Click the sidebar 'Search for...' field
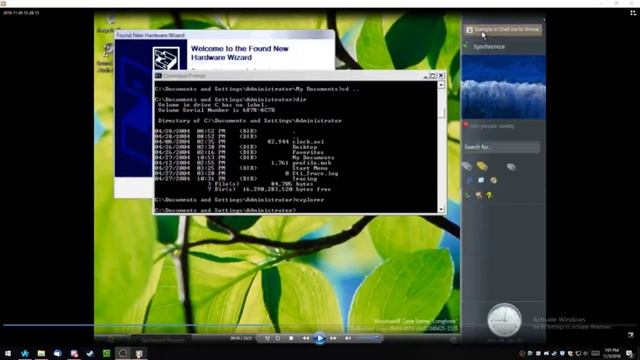 pos(502,147)
